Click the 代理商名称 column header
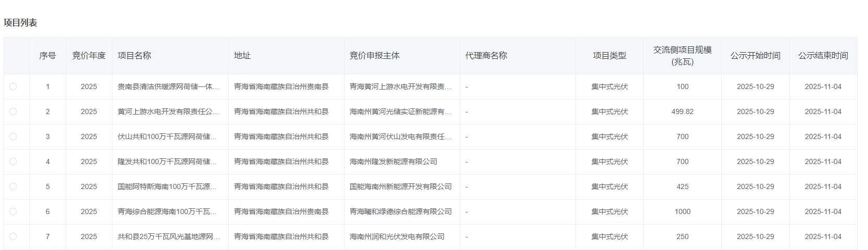Viewport: 868px width, 250px height. 486,56
